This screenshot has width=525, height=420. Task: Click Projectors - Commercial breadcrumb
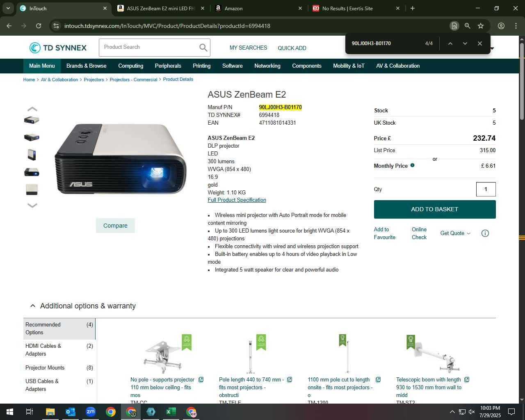click(x=133, y=80)
